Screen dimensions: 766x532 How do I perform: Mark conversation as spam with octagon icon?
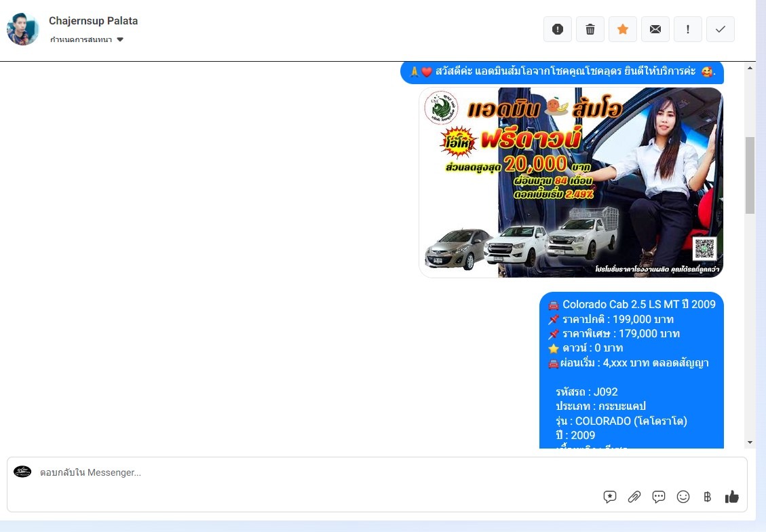click(x=558, y=29)
